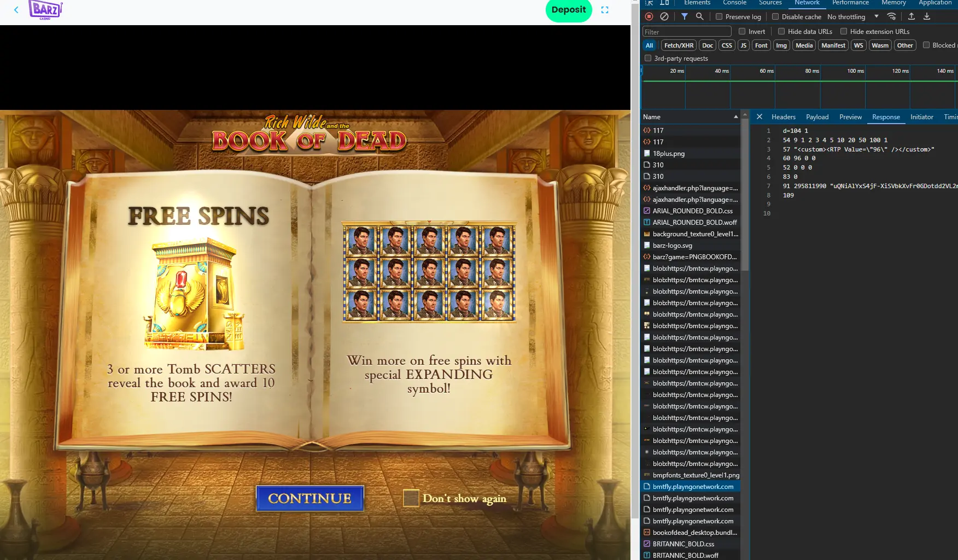958x560 pixels.
Task: Close the request details pane
Action: coord(760,116)
